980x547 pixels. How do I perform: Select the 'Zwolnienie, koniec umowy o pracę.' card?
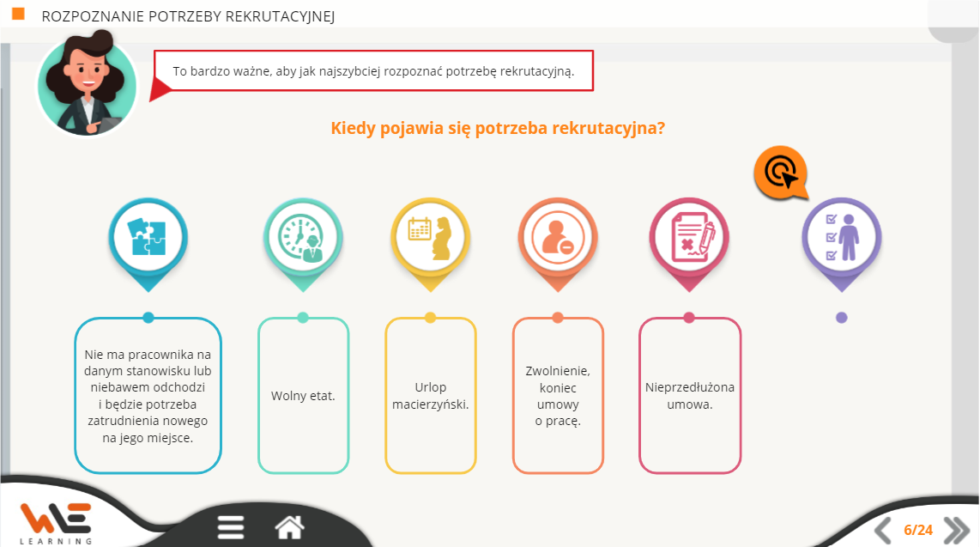tap(558, 395)
